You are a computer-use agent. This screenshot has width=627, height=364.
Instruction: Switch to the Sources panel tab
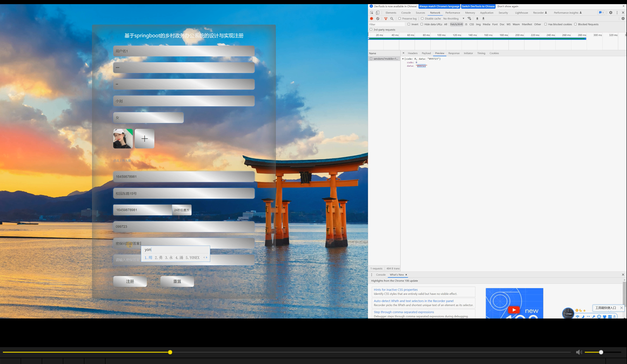coord(420,13)
